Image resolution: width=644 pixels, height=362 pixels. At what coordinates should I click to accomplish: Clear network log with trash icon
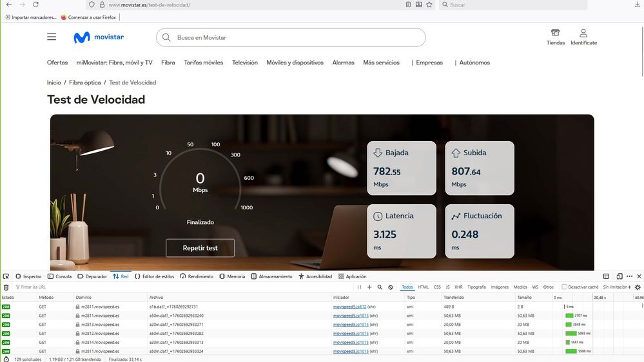[x=6, y=287]
